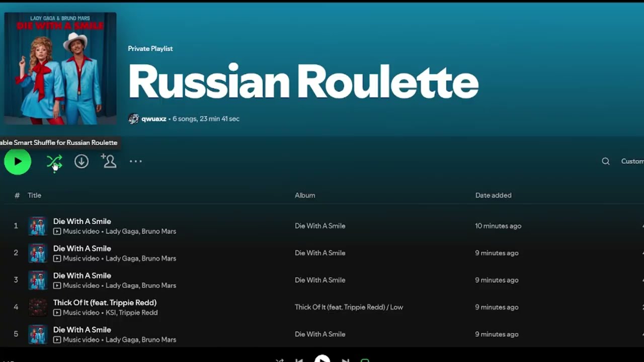
Task: Open Die With A Smile album in row 2
Action: tap(320, 253)
